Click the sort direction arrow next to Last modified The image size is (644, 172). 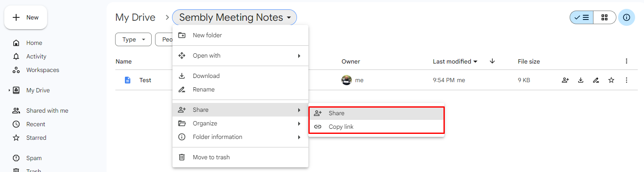(x=492, y=61)
